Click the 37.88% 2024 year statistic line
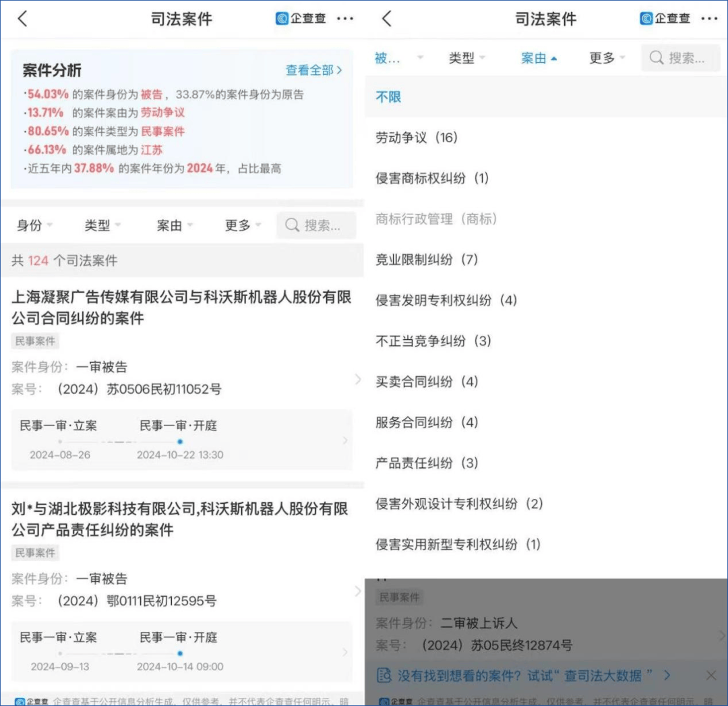The height and width of the screenshot is (706, 728). (153, 168)
